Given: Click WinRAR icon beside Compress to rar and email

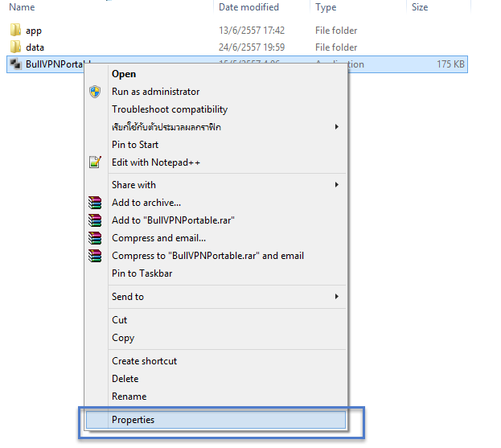Looking at the screenshot, I should tap(95, 256).
